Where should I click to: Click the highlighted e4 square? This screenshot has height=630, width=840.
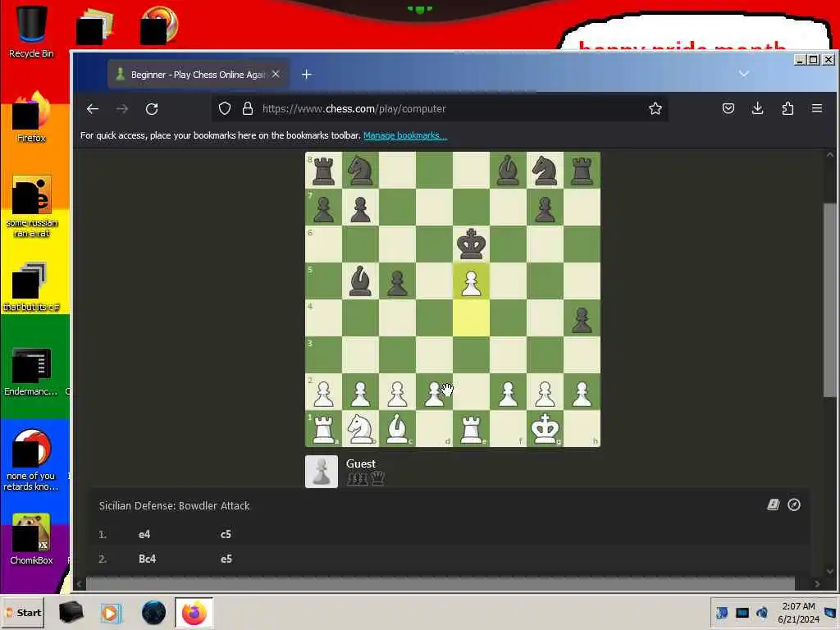[471, 318]
